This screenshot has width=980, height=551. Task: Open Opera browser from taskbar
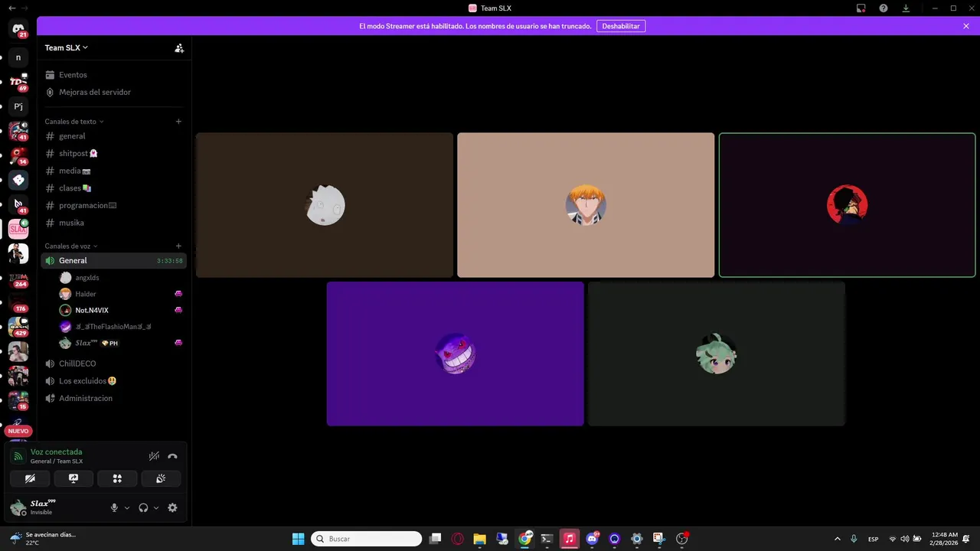(458, 539)
